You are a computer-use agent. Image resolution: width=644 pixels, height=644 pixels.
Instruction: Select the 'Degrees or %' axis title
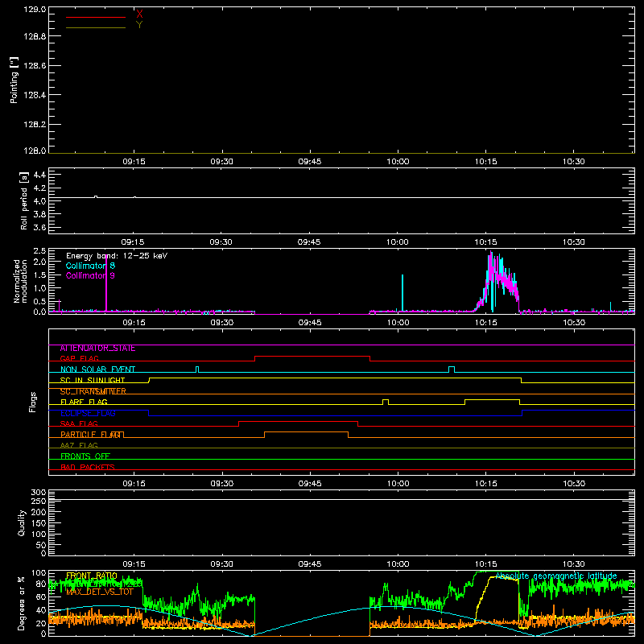point(21,603)
